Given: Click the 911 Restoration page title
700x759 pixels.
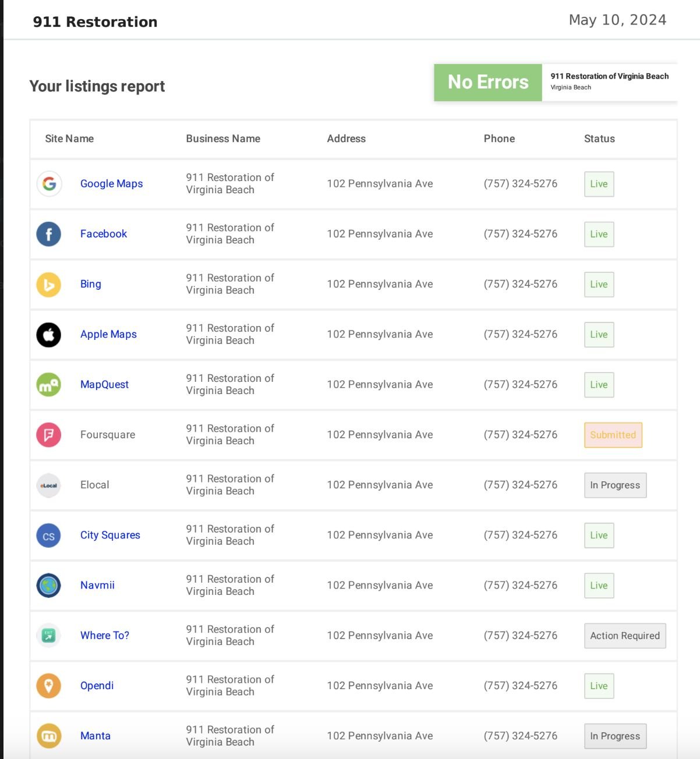Looking at the screenshot, I should [x=95, y=22].
